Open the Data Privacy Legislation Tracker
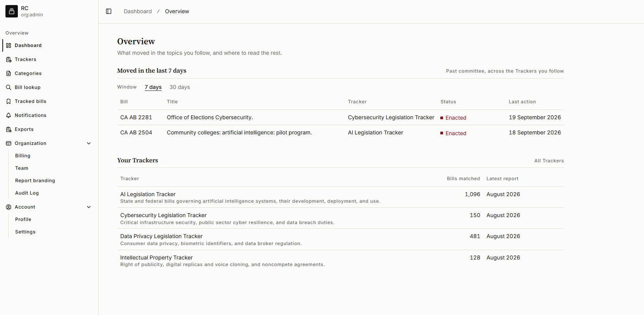 161,236
